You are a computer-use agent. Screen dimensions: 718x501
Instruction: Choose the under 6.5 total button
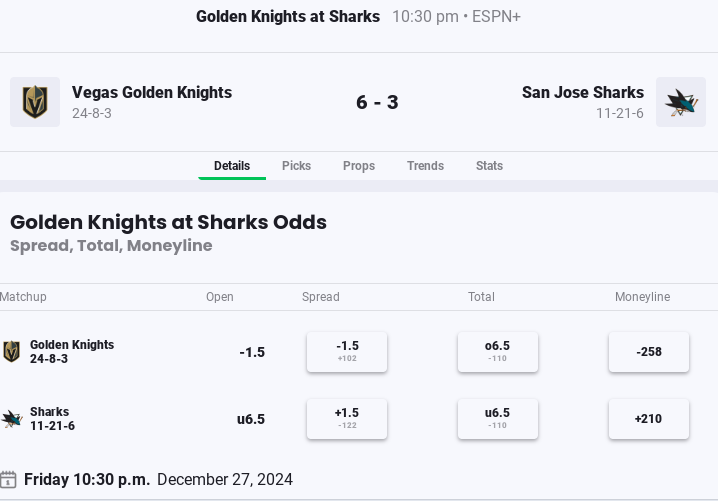498,419
